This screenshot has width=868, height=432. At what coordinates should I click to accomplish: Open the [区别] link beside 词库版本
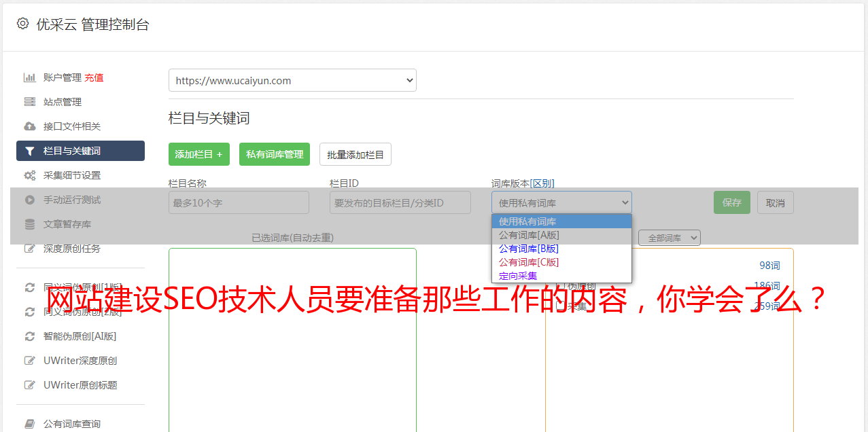click(x=542, y=183)
